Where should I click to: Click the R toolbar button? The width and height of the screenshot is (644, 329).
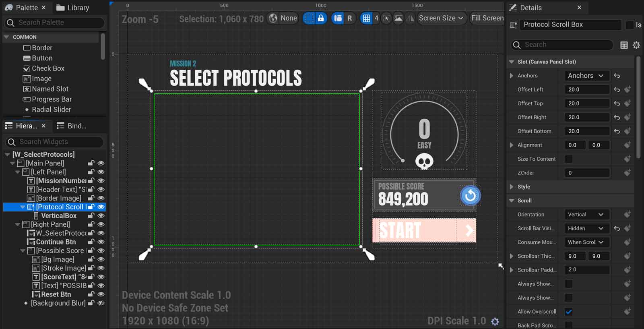(x=349, y=18)
